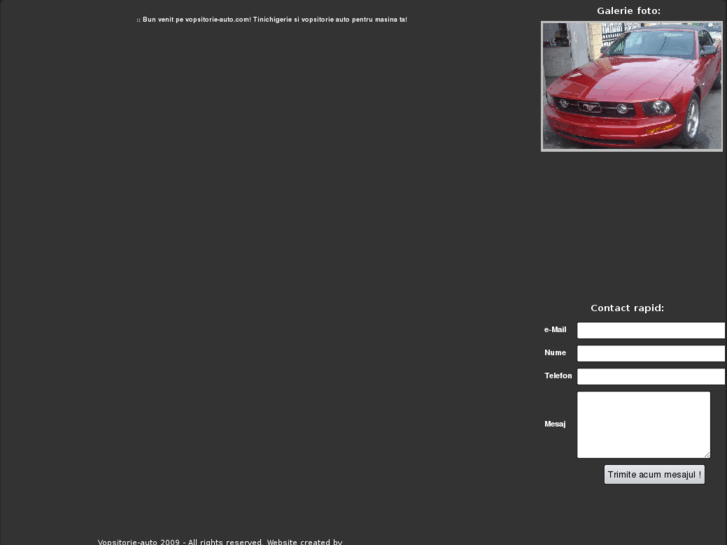The width and height of the screenshot is (727, 545).
Task: Click the 'e-Mail' field label
Action: coord(555,330)
